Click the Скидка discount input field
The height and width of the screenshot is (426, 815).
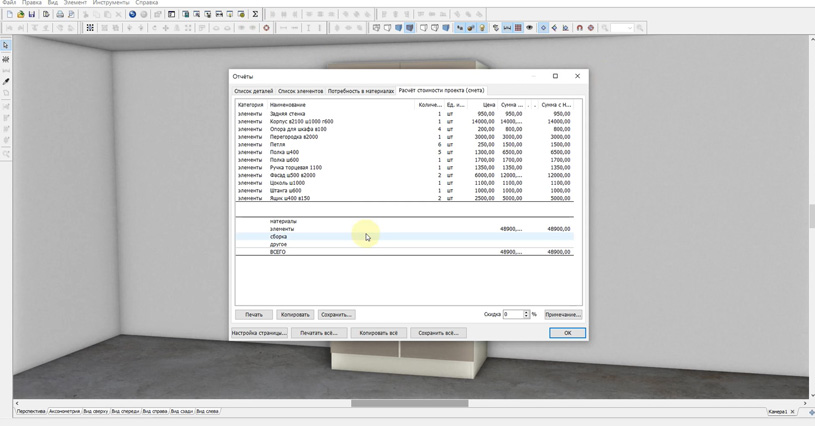pyautogui.click(x=512, y=314)
